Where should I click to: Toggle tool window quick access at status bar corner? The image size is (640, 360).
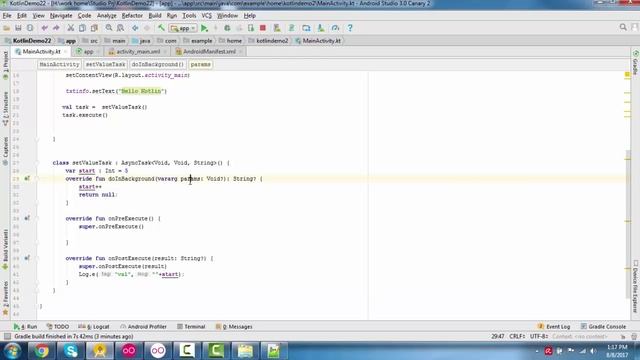pos(7,336)
